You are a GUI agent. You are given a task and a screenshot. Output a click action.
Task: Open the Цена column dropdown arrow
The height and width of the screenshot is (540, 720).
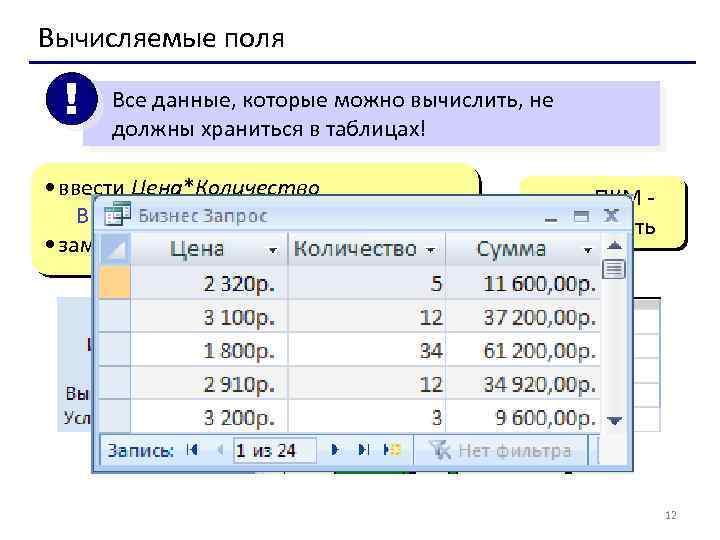coord(273,250)
